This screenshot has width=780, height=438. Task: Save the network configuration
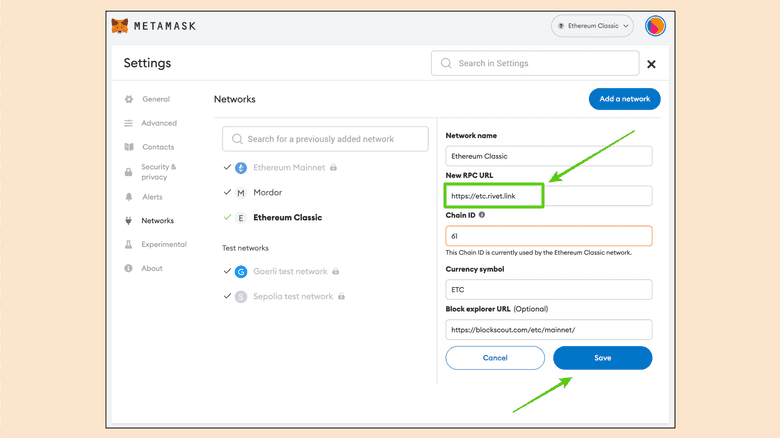[602, 358]
